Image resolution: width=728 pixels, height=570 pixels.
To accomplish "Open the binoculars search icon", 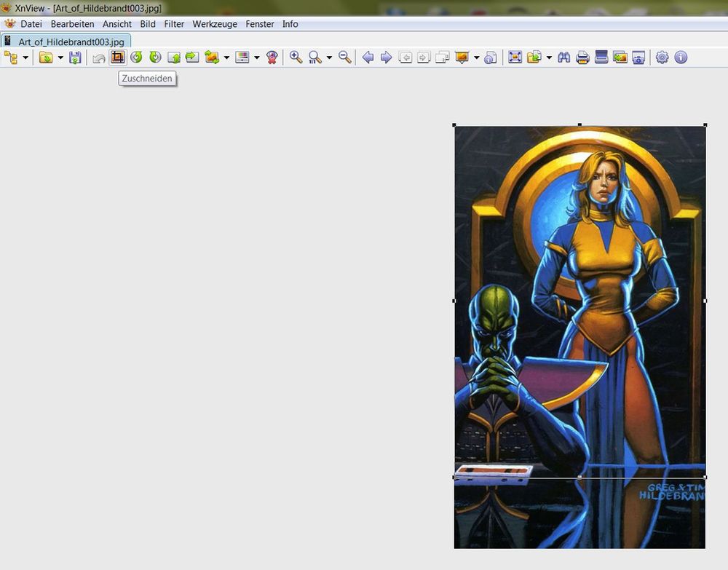I will (564, 58).
